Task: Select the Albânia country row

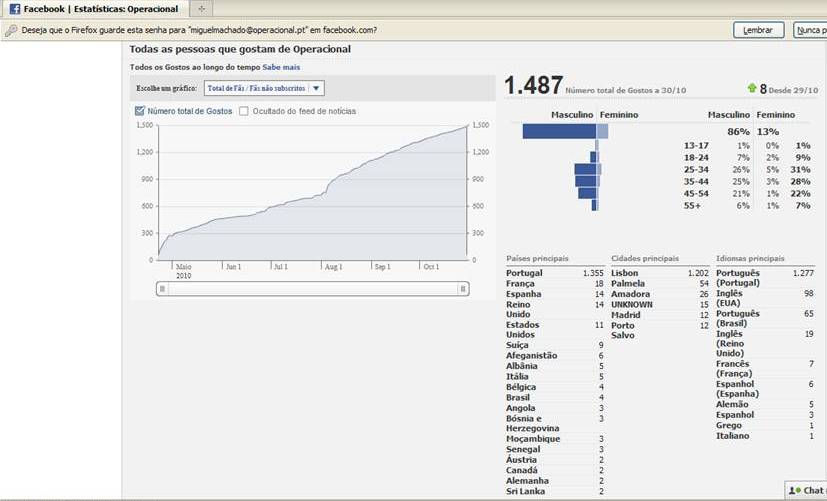Action: click(554, 366)
